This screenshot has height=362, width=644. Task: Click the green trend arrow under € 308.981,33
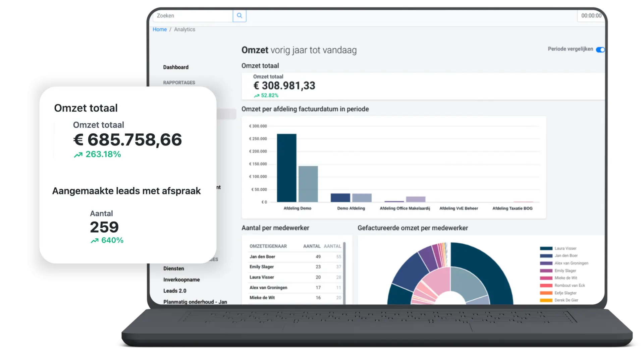pos(257,96)
